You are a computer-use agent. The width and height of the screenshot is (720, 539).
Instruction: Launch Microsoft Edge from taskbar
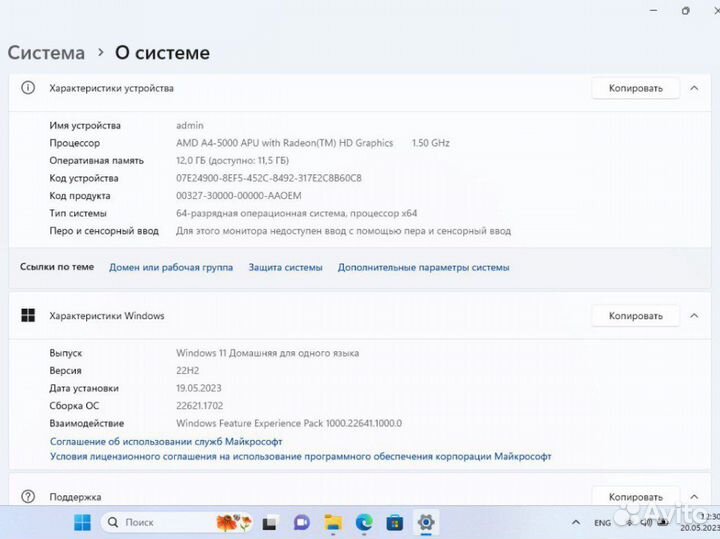[x=364, y=522]
